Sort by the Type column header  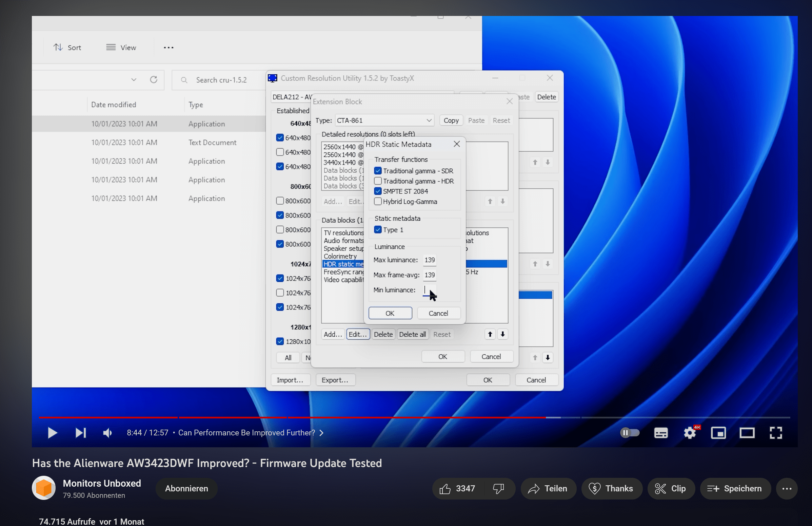(196, 105)
